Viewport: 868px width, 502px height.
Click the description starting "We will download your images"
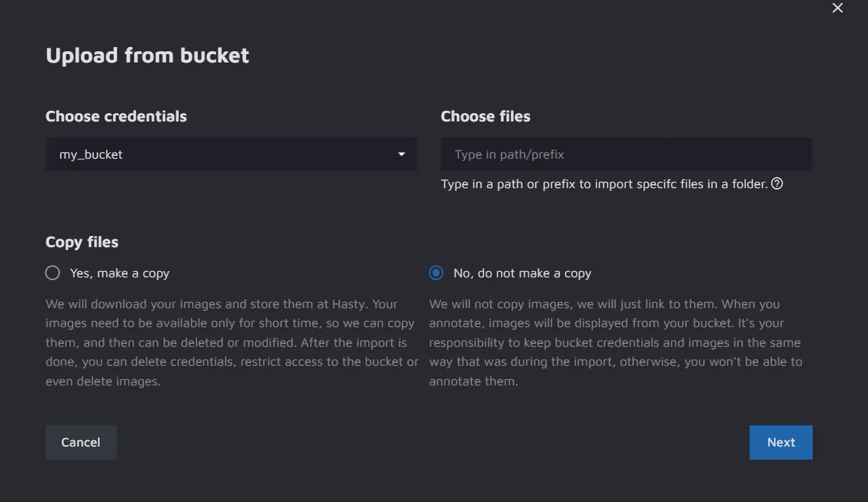[232, 343]
